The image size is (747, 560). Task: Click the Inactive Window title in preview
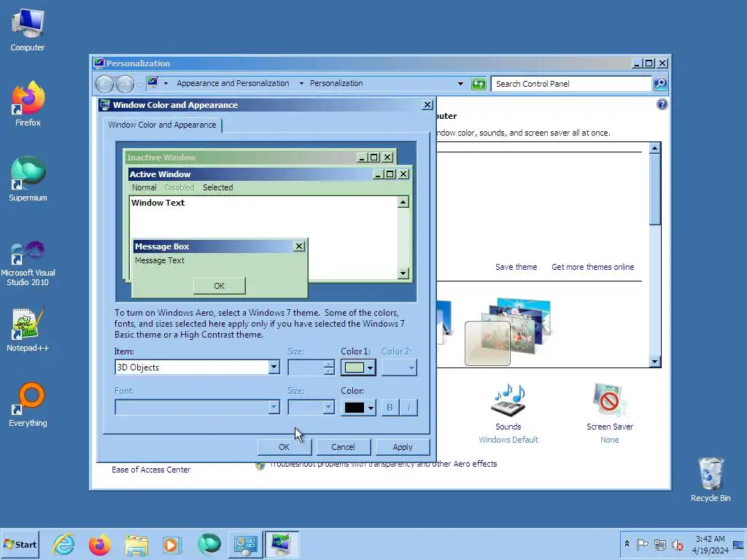161,157
